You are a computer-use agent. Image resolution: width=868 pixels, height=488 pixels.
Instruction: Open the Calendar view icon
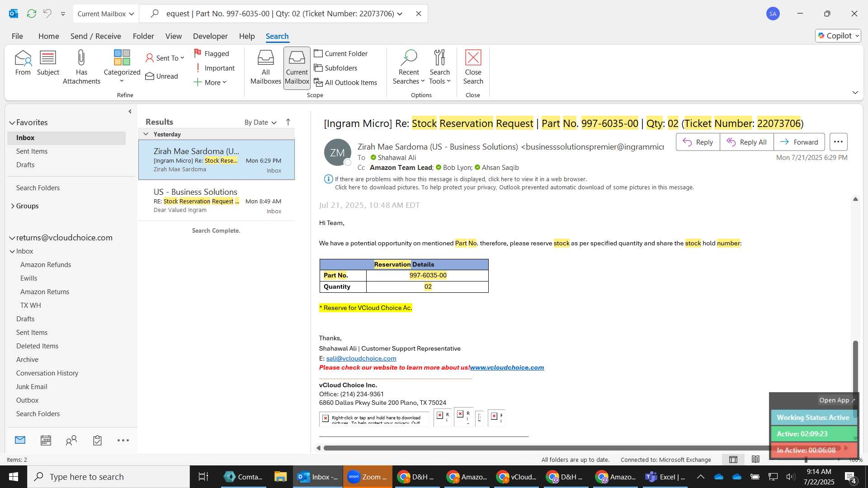[x=46, y=440]
